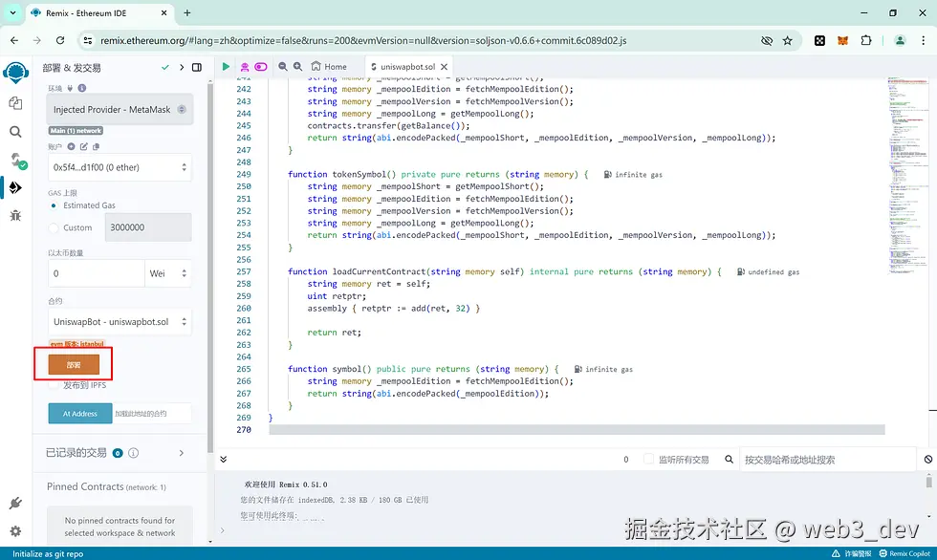
Task: Click the pink AI robot explain icon
Action: (x=245, y=67)
